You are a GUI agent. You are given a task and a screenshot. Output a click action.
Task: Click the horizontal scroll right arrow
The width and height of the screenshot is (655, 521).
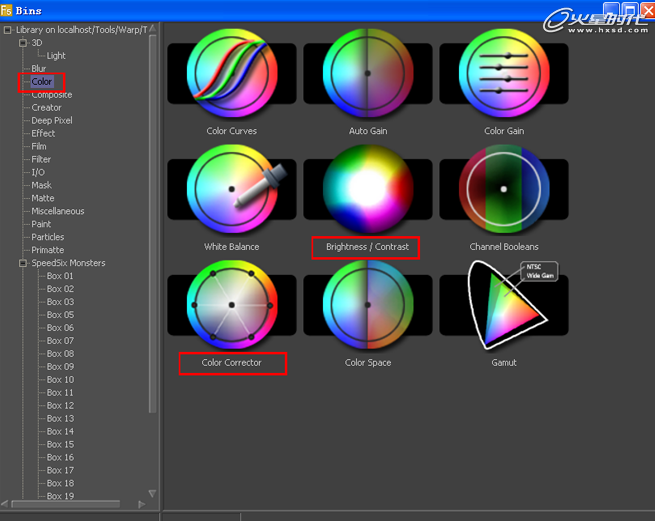tap(142, 504)
